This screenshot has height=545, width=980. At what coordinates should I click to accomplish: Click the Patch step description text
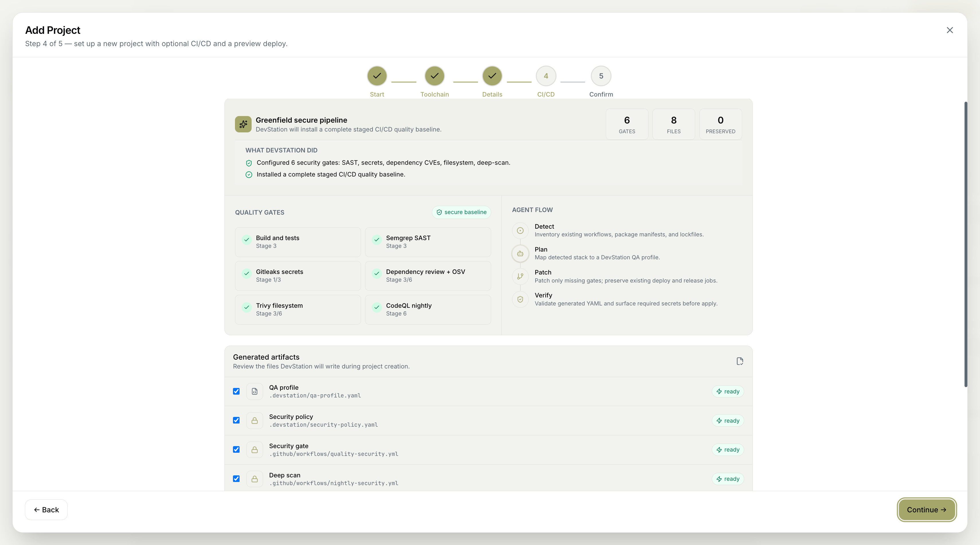point(626,281)
